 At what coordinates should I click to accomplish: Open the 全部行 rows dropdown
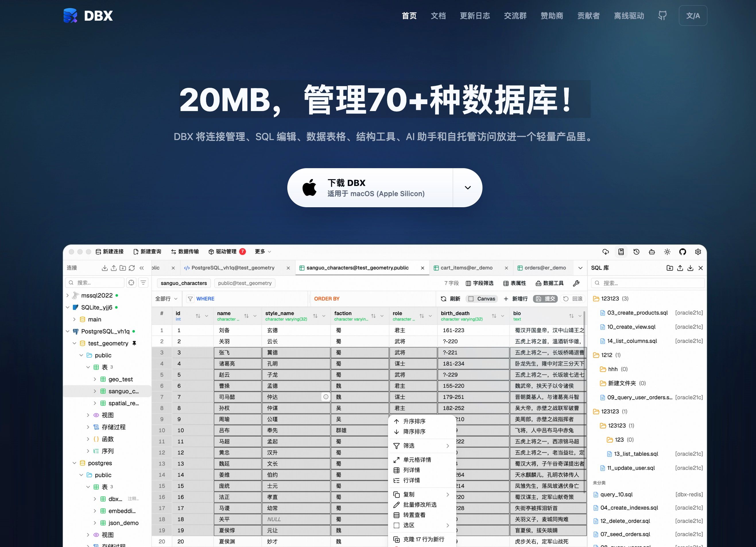166,299
